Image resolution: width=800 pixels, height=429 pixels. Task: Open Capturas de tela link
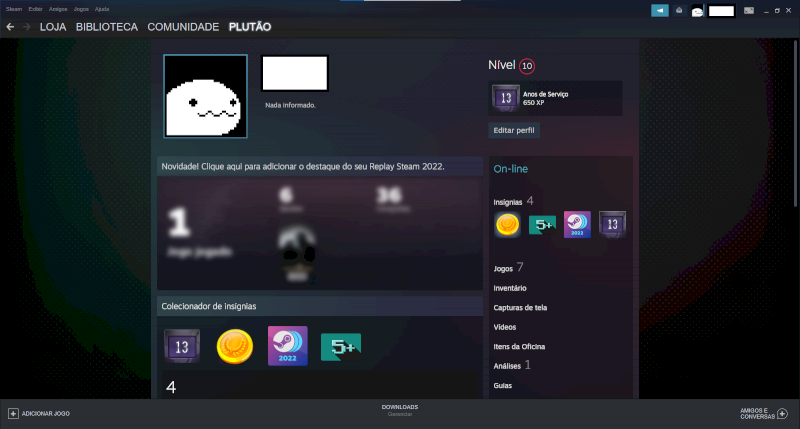(x=520, y=308)
